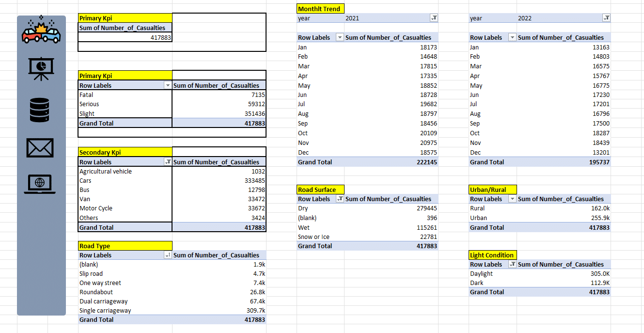Select the value 351436 cell
This screenshot has width=644, height=333.
tap(219, 113)
